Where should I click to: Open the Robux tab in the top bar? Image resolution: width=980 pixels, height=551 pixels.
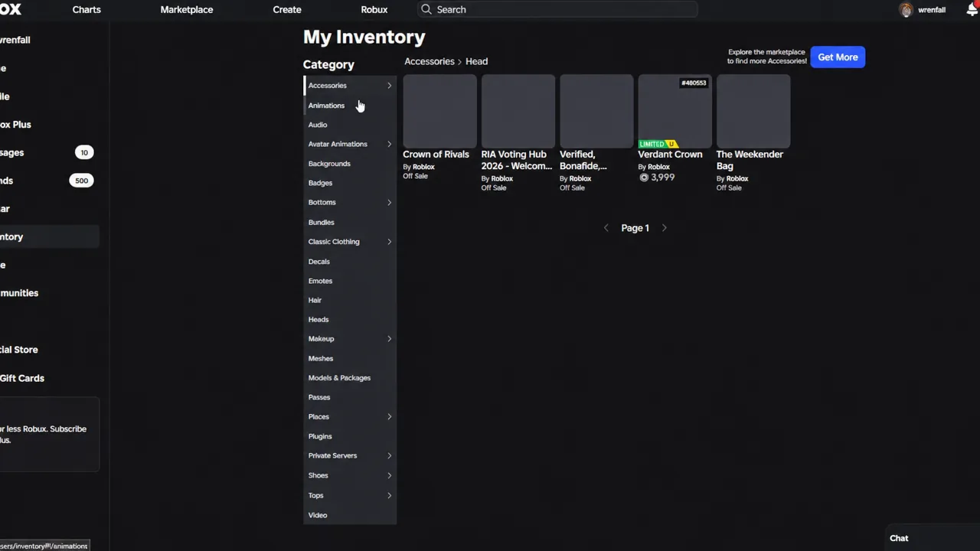374,9
